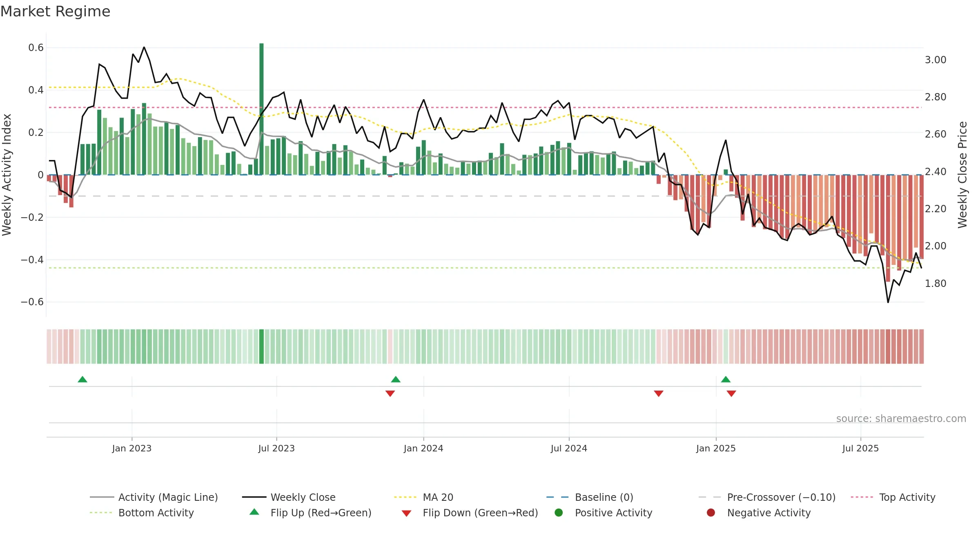Screen dimensions: 980x551
Task: Toggle the MA 20 legend entry
Action: [x=423, y=497]
